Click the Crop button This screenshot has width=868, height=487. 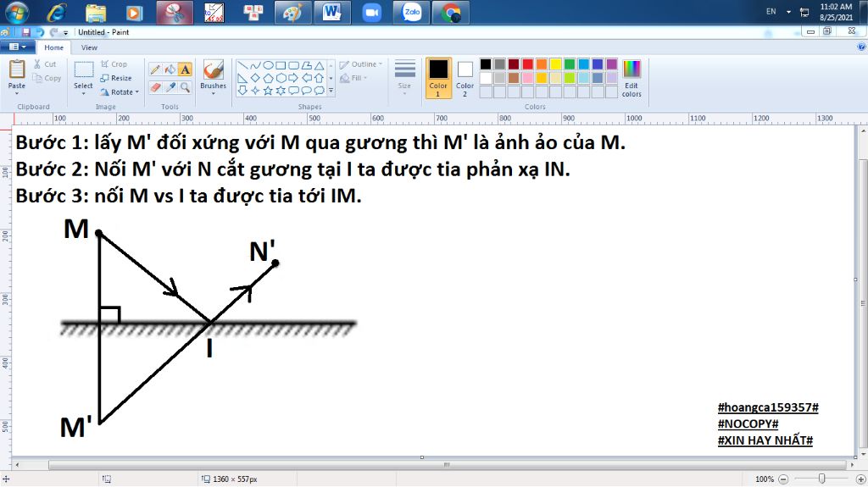114,64
